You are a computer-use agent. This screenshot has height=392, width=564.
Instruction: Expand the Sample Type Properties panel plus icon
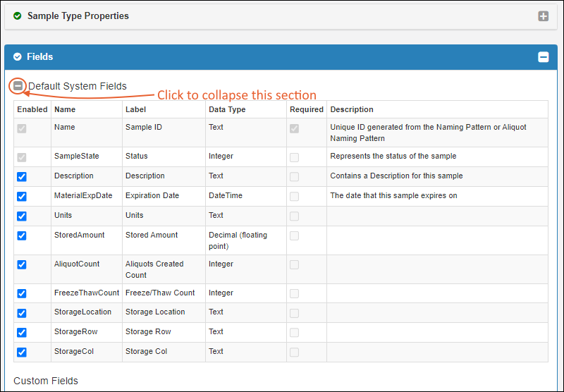tap(543, 16)
